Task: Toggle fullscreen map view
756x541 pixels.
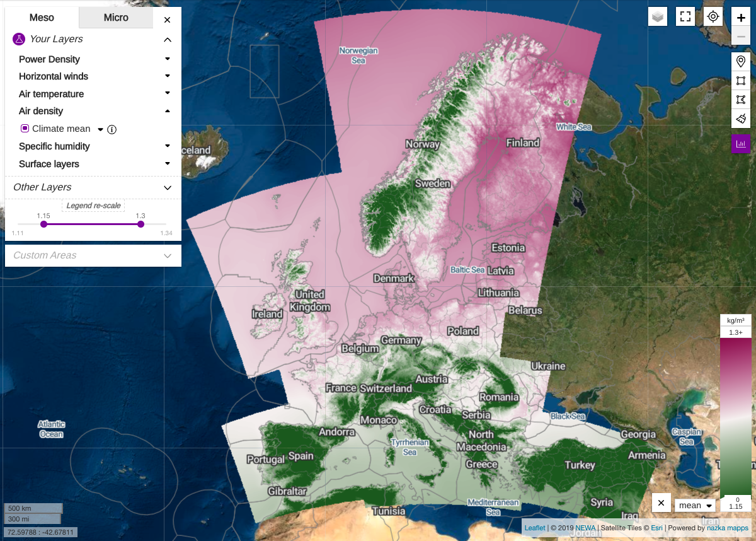Action: (x=685, y=17)
